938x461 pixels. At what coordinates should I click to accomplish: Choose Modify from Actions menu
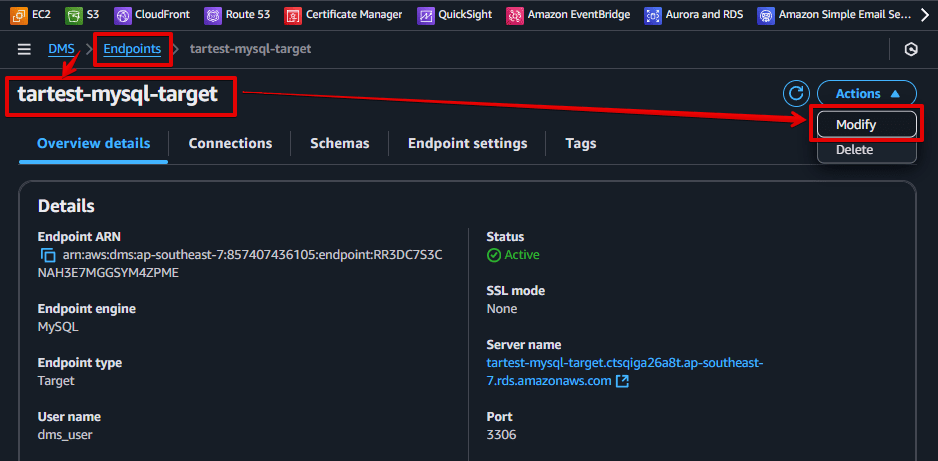867,125
